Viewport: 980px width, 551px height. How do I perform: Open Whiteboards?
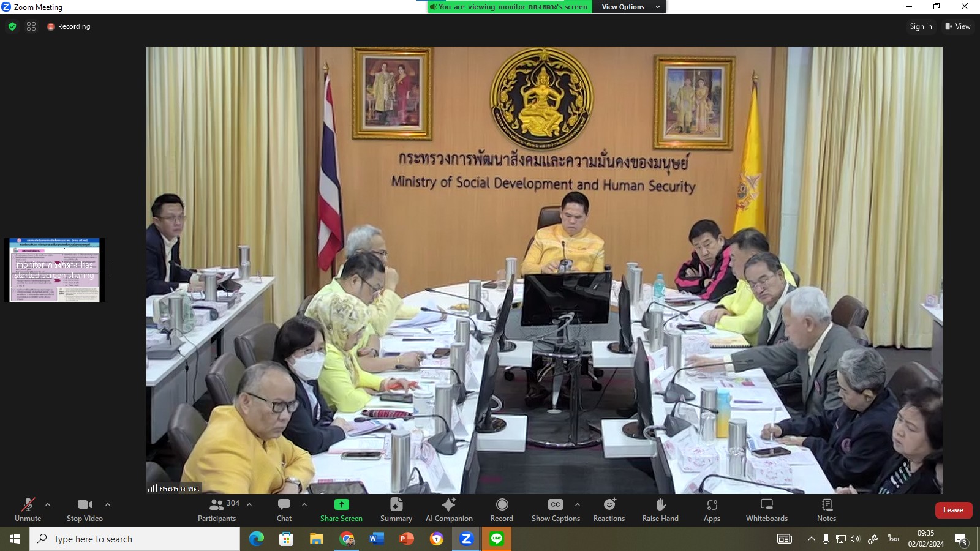[x=767, y=510]
